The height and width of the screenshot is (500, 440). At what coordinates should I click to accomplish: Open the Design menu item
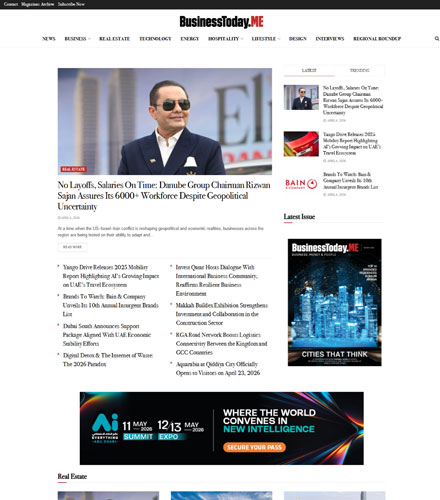click(x=298, y=39)
